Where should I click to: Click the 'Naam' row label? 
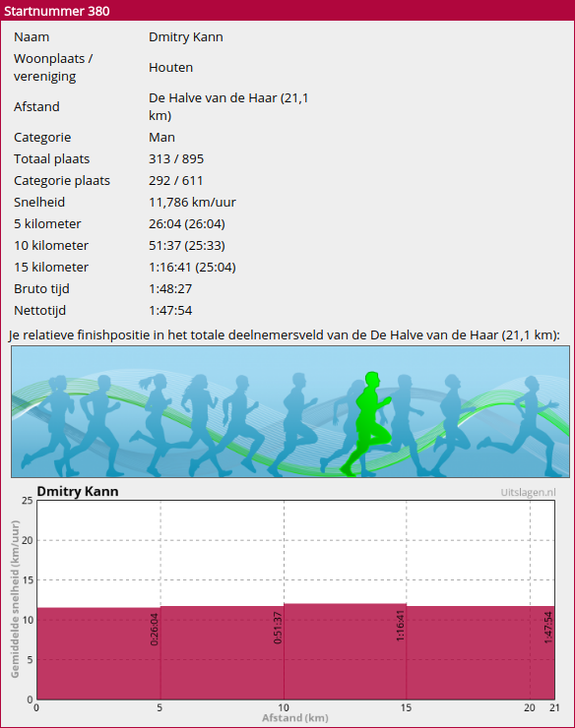(32, 37)
